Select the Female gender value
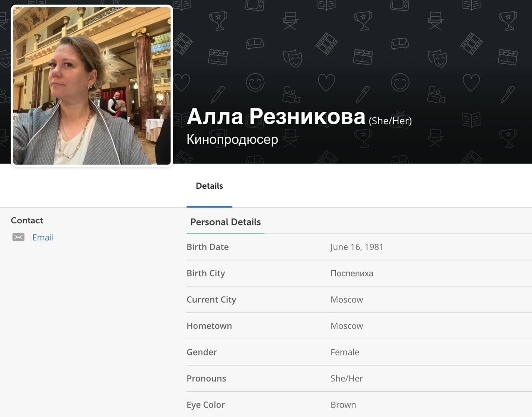532x417 pixels. pos(345,352)
